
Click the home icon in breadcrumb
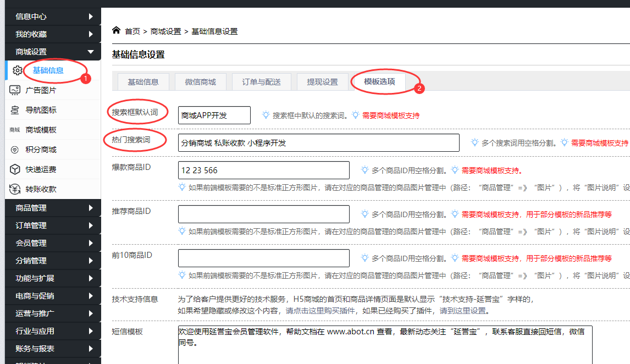point(116,30)
